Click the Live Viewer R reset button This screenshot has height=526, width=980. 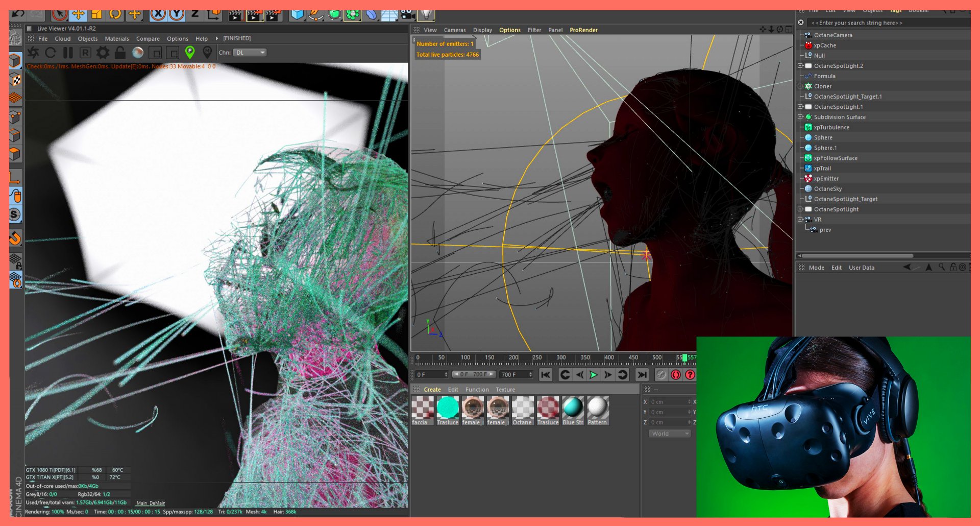point(85,53)
